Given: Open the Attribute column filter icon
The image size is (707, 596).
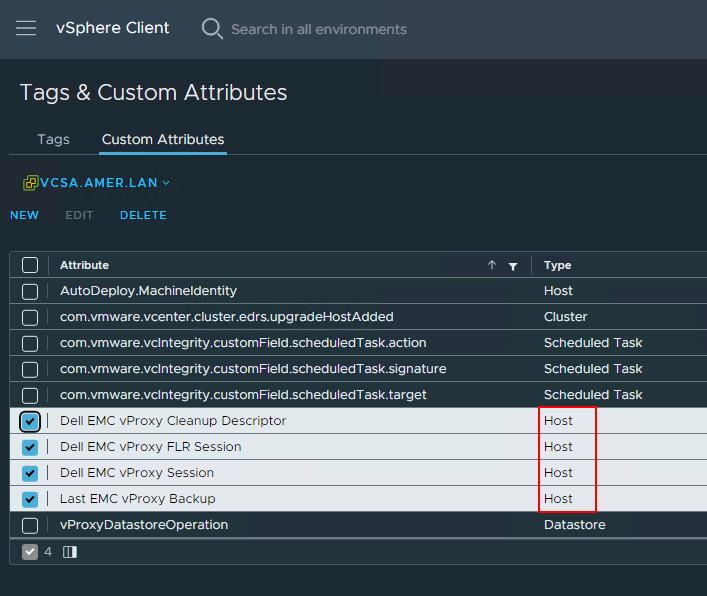Looking at the screenshot, I should [x=513, y=266].
